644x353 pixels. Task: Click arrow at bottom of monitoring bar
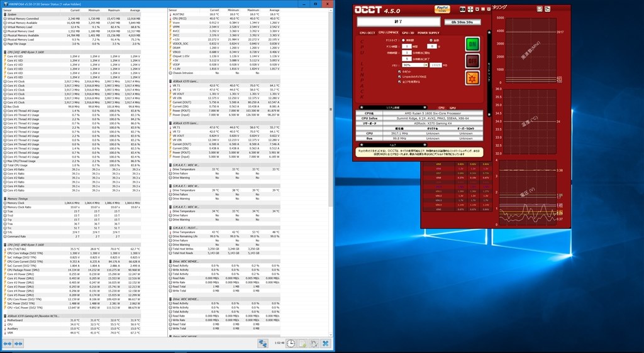(489, 114)
